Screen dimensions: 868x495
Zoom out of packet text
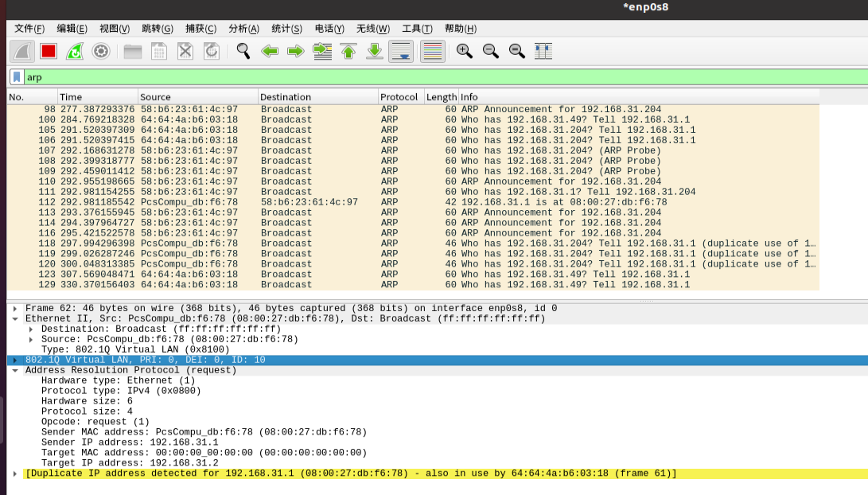coord(490,52)
